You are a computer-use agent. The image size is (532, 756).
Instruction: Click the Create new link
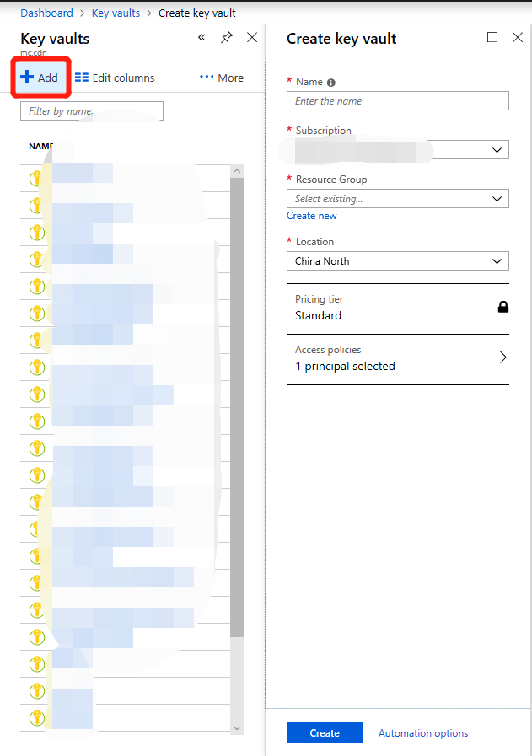pos(311,216)
